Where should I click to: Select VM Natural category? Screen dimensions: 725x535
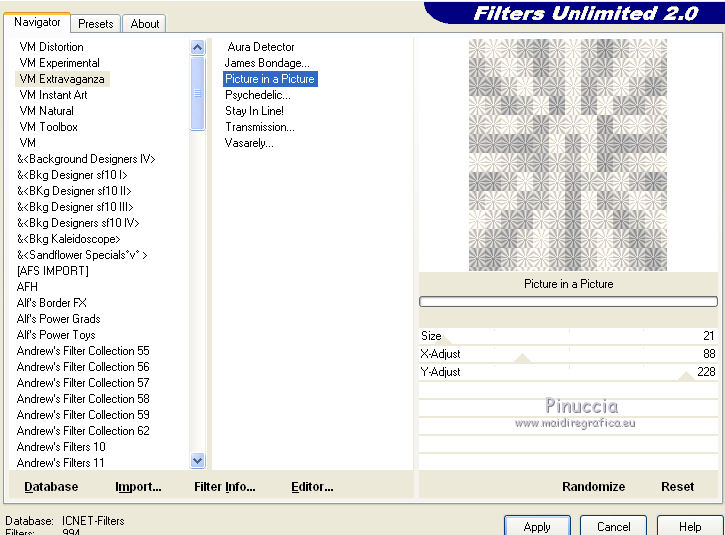click(x=46, y=111)
